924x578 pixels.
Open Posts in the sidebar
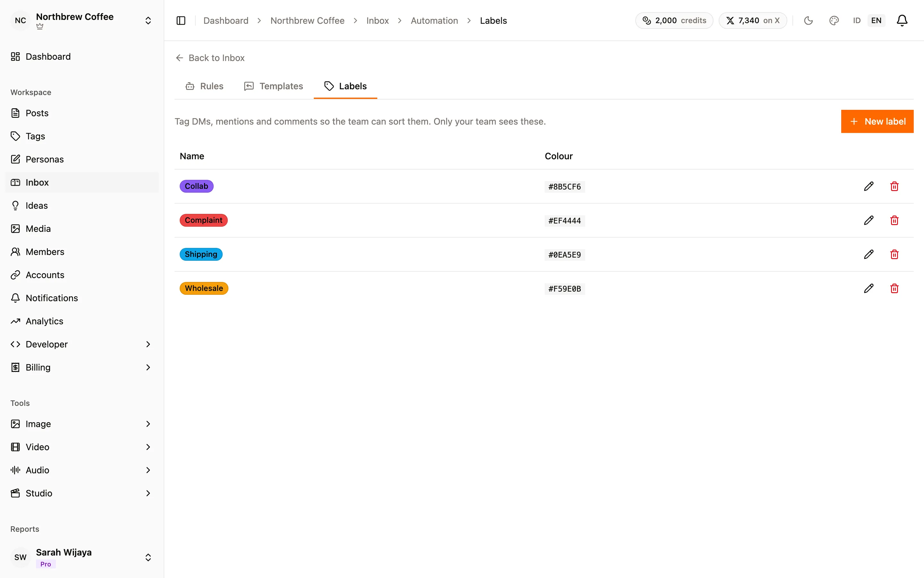(82, 113)
